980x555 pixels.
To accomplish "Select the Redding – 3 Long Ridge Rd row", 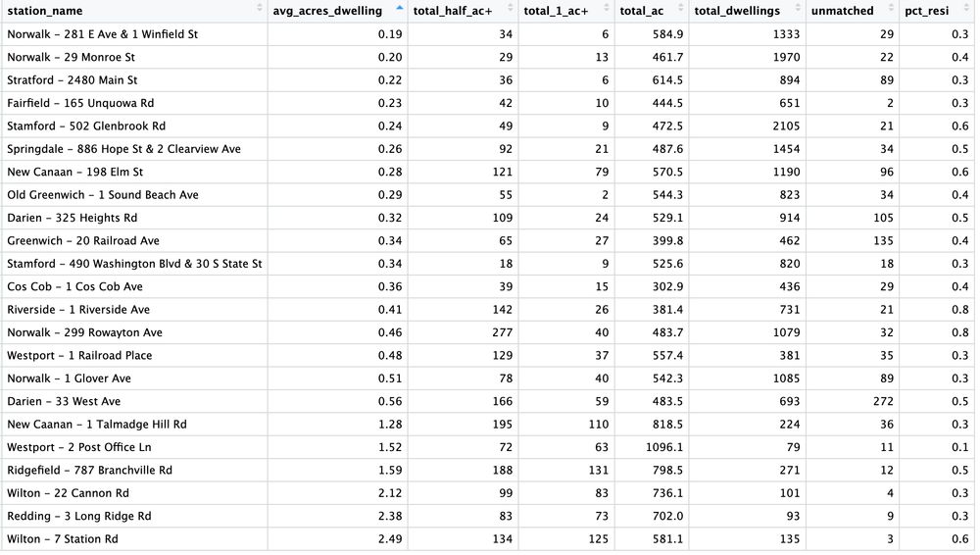I will 488,516.
